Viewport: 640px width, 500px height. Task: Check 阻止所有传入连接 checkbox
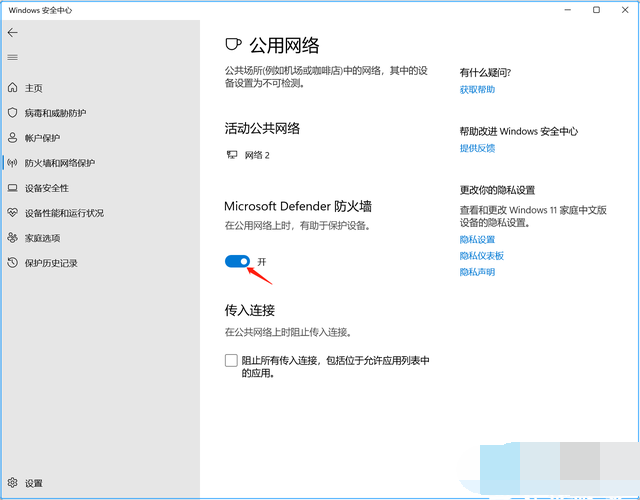pos(231,360)
